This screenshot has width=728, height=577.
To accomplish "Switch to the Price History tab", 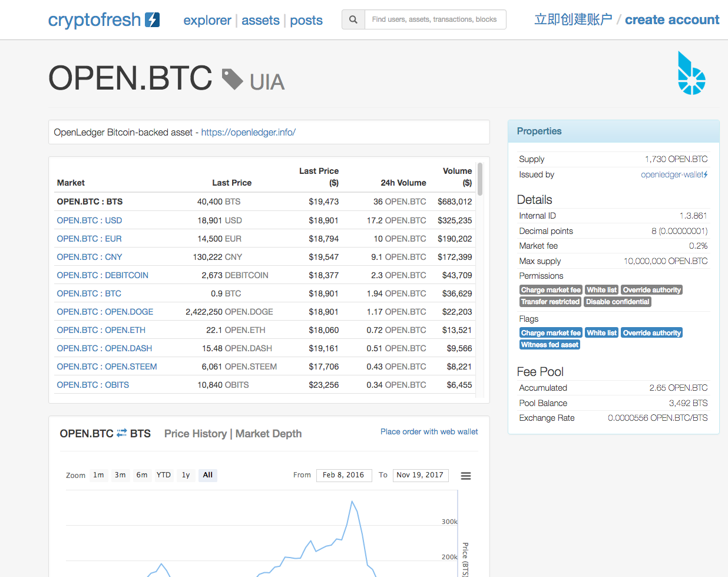I will [196, 434].
